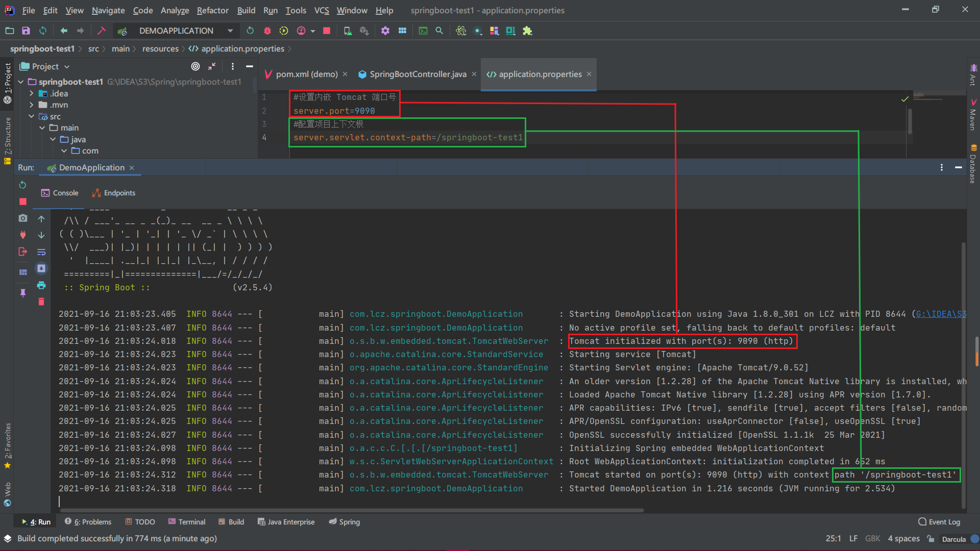Click the 4 spaces indent setting

(903, 538)
